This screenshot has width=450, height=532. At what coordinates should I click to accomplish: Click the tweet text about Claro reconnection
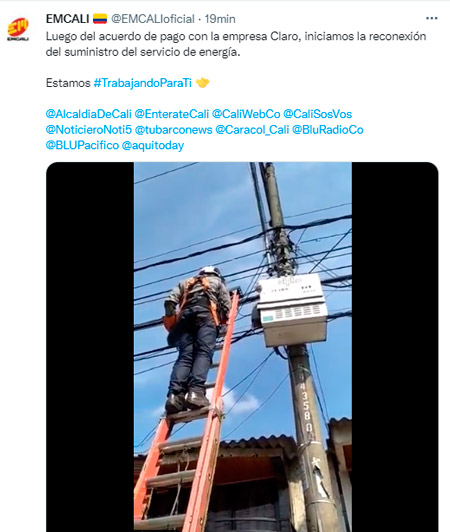tap(236, 44)
